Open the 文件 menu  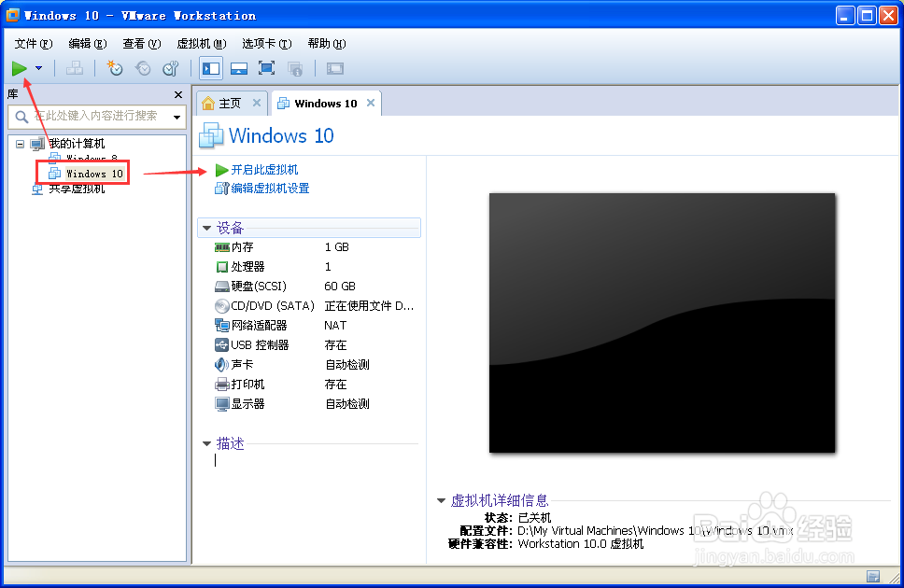(x=34, y=44)
